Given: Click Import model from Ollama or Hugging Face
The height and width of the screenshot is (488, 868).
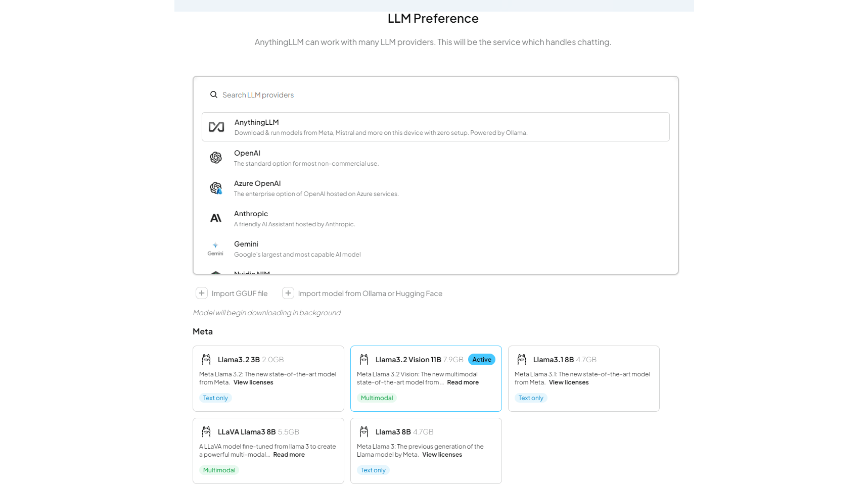Looking at the screenshot, I should pyautogui.click(x=370, y=294).
